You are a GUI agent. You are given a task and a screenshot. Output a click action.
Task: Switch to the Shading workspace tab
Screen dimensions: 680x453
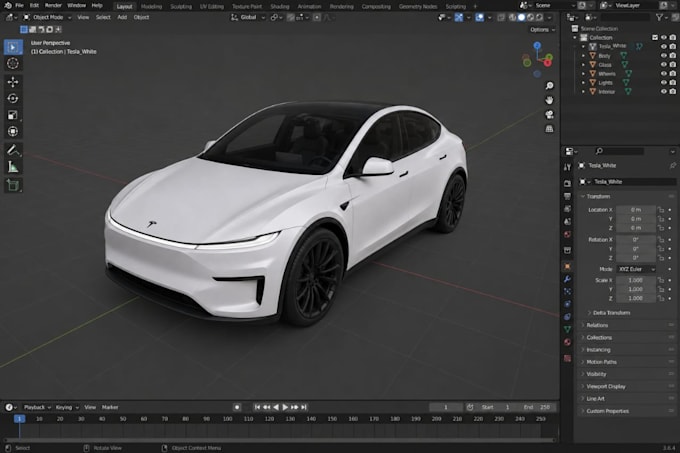click(x=279, y=7)
